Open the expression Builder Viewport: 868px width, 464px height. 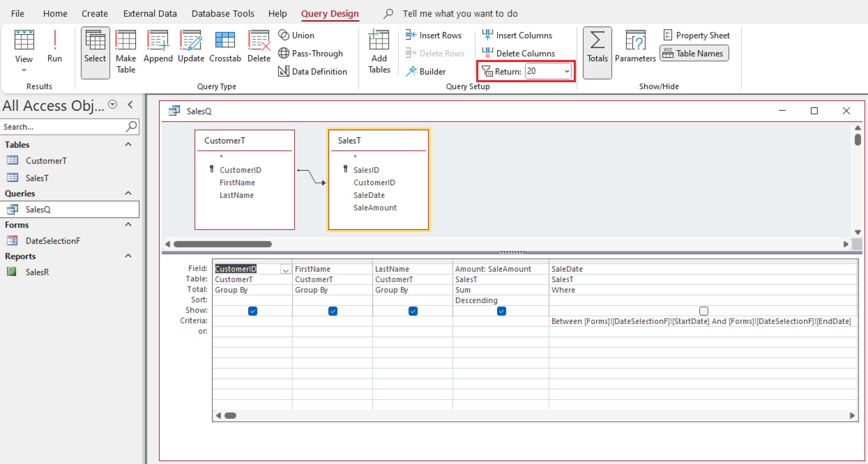click(x=412, y=71)
